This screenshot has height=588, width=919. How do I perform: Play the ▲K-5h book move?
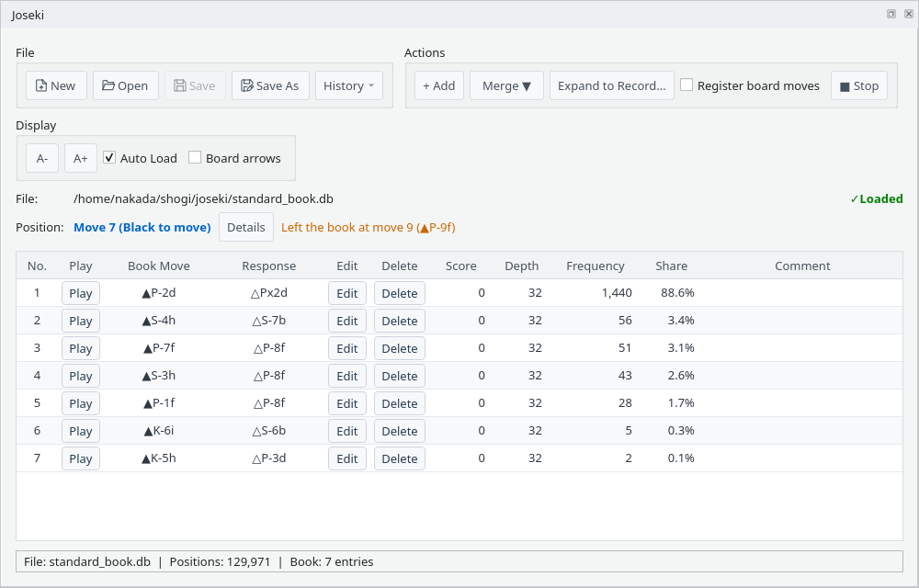[x=80, y=458]
